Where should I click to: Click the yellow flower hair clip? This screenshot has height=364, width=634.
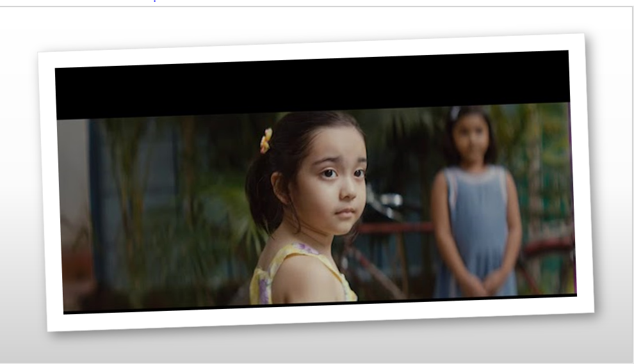(266, 140)
